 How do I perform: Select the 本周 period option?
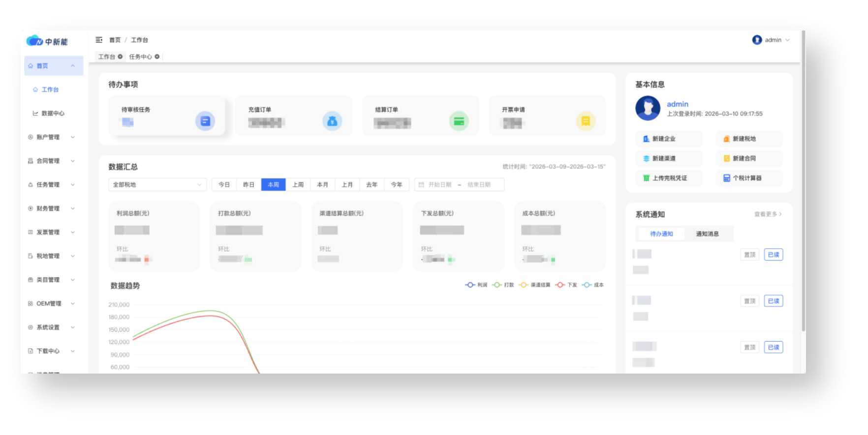point(273,185)
